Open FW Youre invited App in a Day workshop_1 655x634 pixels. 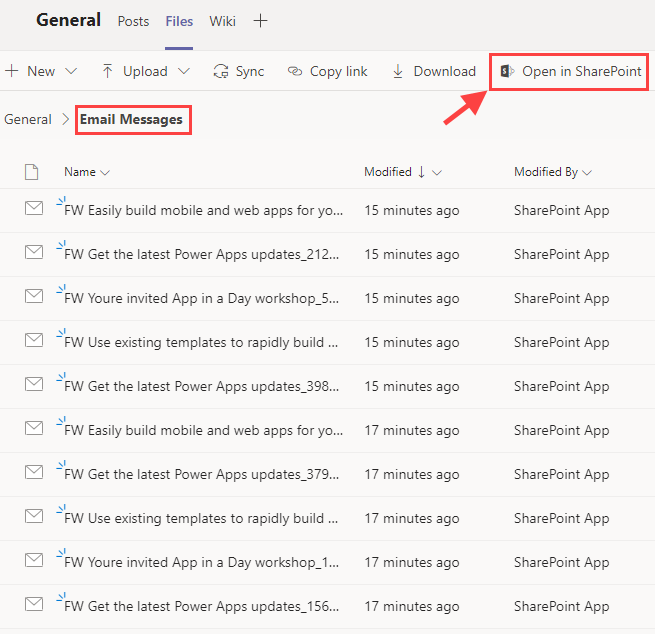pyautogui.click(x=201, y=563)
